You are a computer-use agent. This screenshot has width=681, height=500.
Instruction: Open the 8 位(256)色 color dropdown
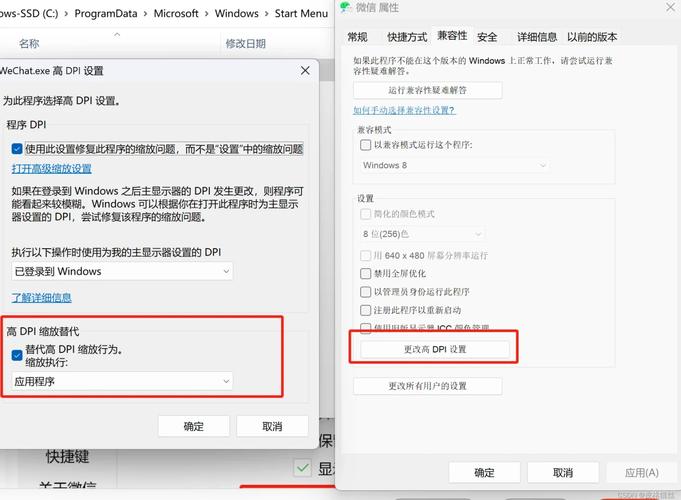(422, 234)
